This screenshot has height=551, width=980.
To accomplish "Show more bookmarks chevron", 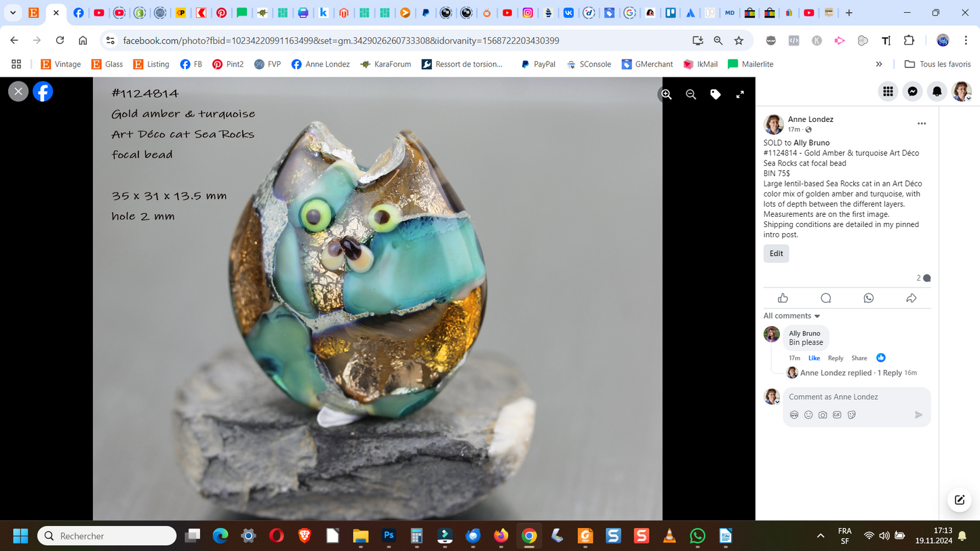I will click(879, 64).
